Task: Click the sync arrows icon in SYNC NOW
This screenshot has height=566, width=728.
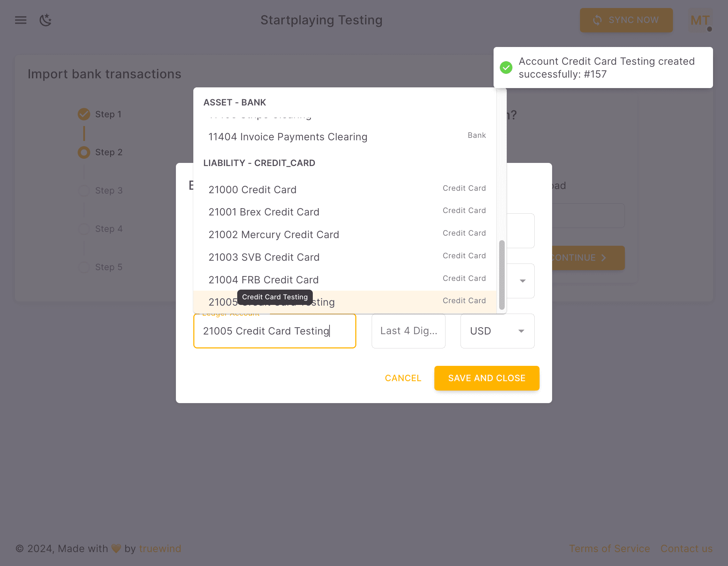Action: point(597,20)
